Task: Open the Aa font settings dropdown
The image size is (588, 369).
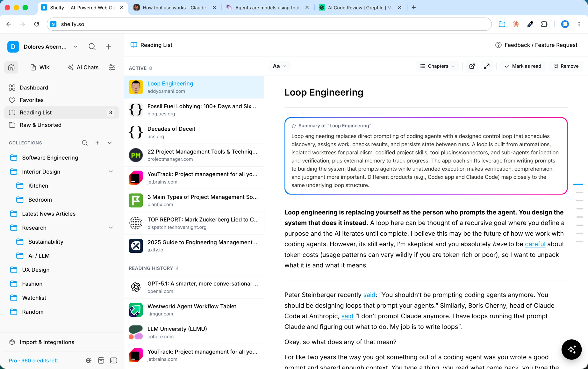Action: [x=280, y=66]
